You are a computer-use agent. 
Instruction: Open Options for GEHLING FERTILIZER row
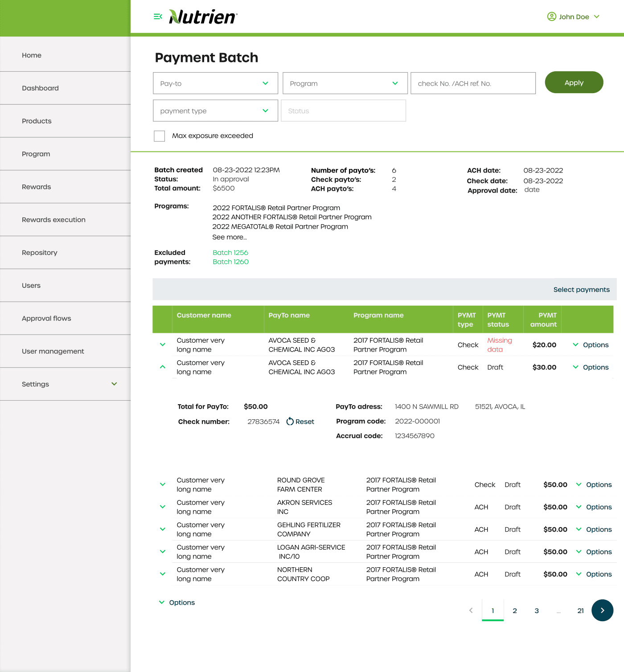point(594,529)
